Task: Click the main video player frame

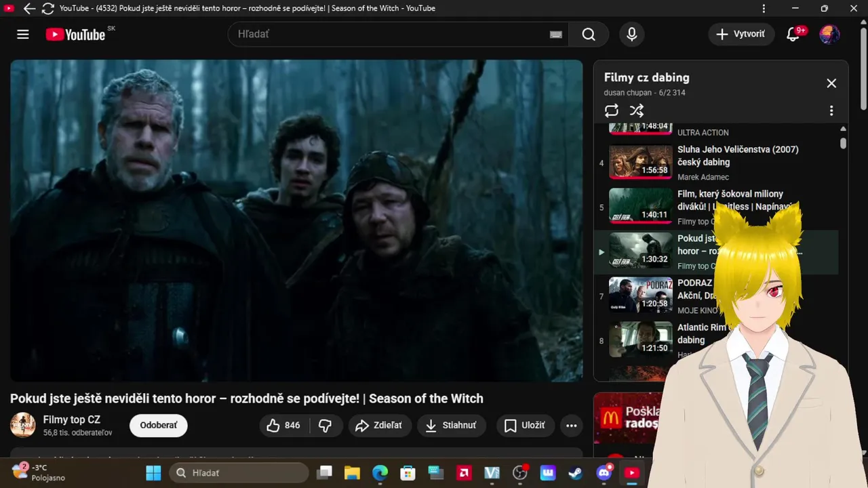Action: pyautogui.click(x=296, y=220)
